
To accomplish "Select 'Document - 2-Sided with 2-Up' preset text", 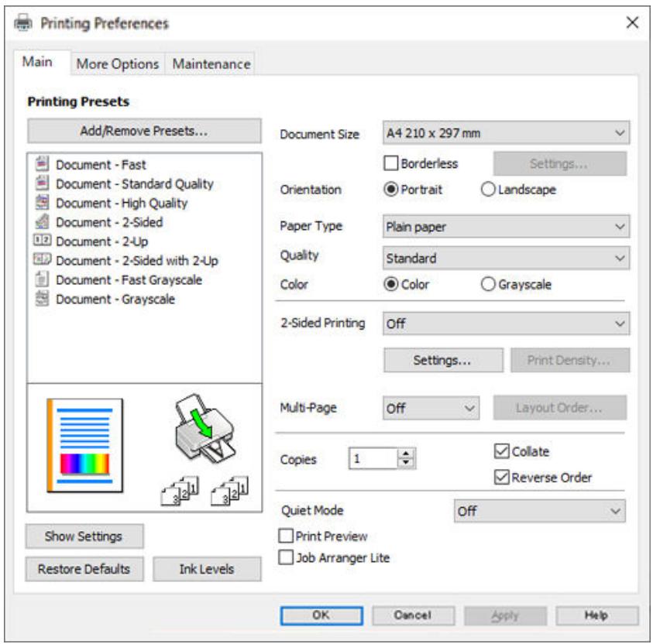I will point(137,260).
